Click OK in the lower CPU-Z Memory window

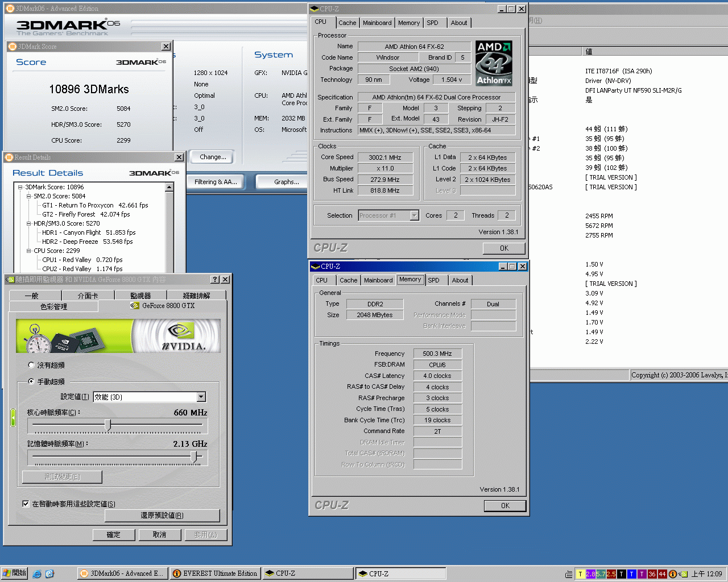pos(505,506)
